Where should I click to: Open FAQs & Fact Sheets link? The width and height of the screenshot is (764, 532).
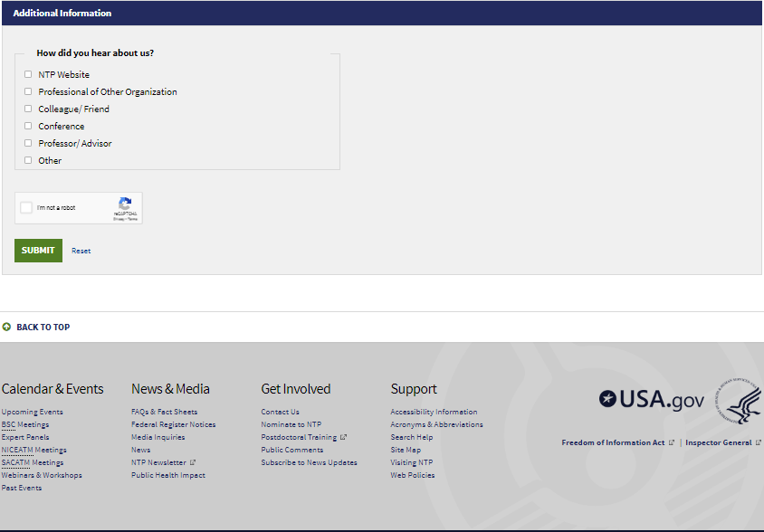coord(164,412)
